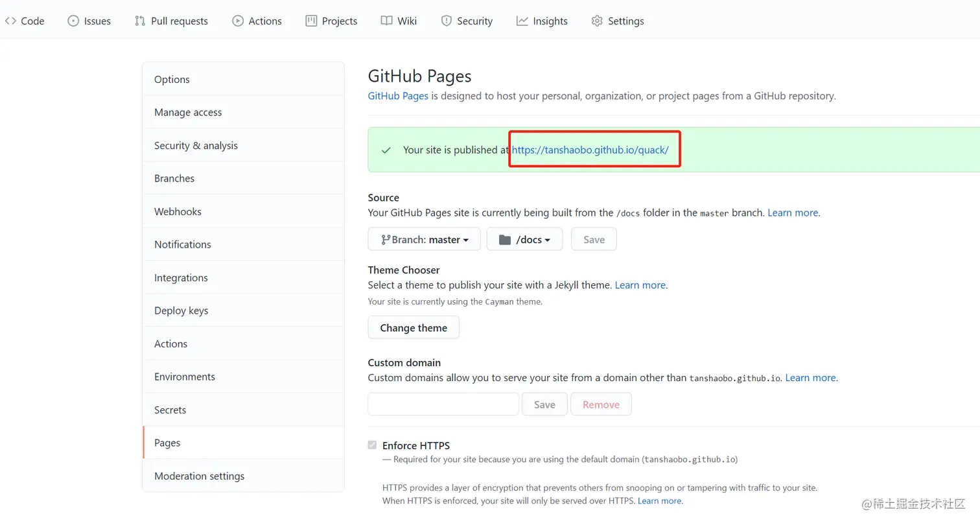Open Manage access settings
This screenshot has height=525, width=980.
click(x=243, y=112)
